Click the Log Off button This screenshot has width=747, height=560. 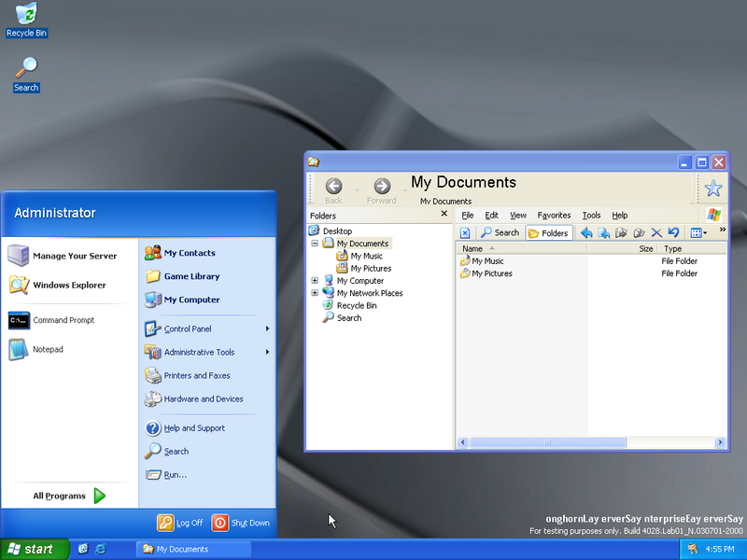(180, 523)
